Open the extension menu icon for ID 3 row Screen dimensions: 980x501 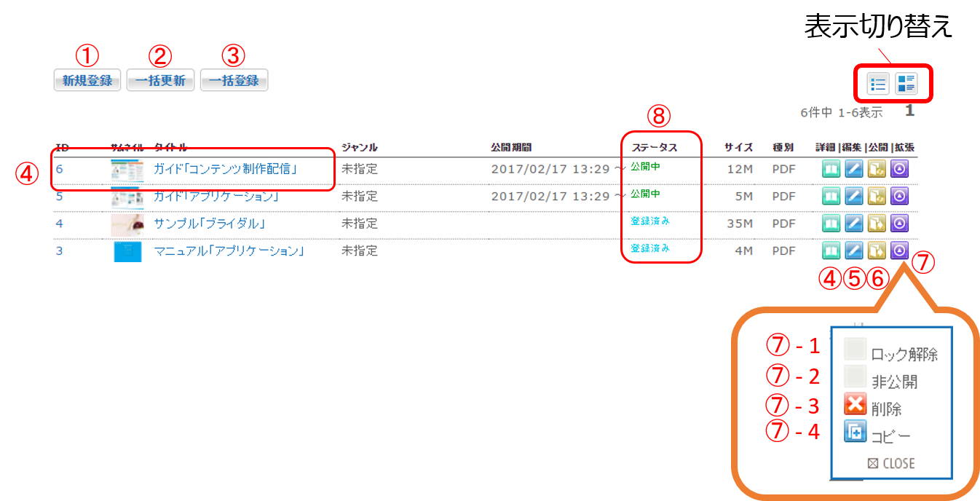(x=900, y=250)
